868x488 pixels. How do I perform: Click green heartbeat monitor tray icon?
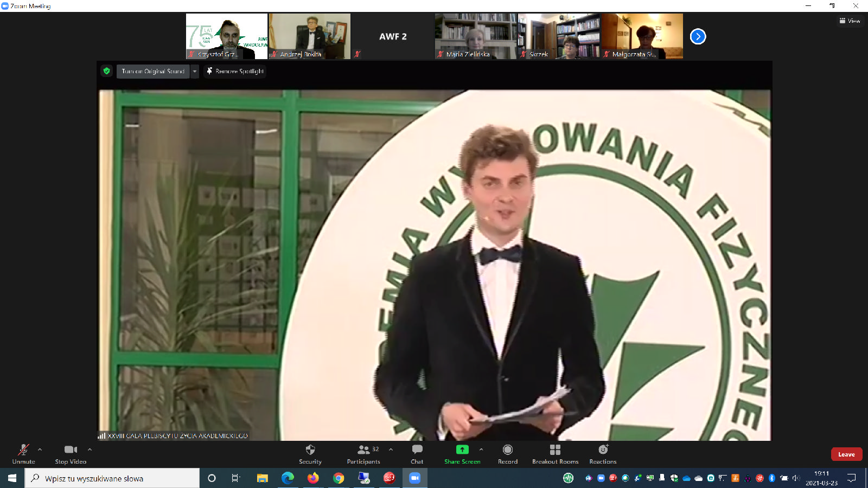(568, 478)
